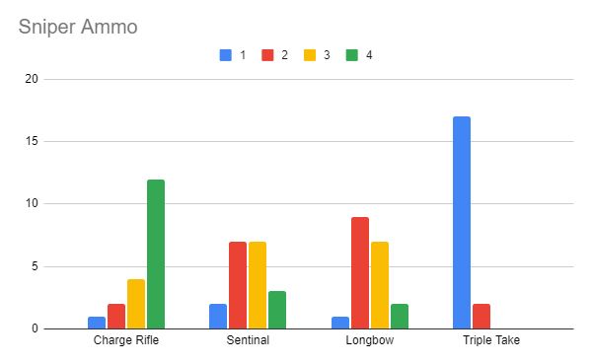Select the green Sentinal bar
592x364 pixels.
coord(277,310)
